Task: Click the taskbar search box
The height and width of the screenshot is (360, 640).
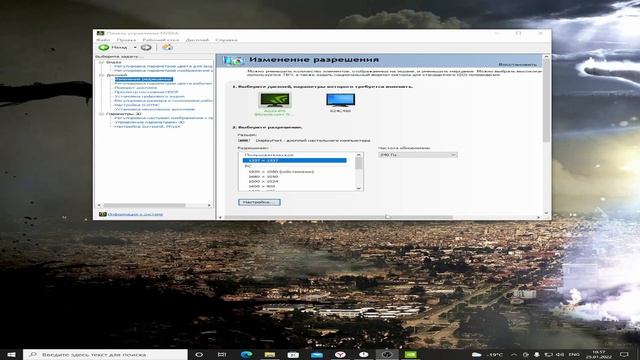Action: click(105, 355)
